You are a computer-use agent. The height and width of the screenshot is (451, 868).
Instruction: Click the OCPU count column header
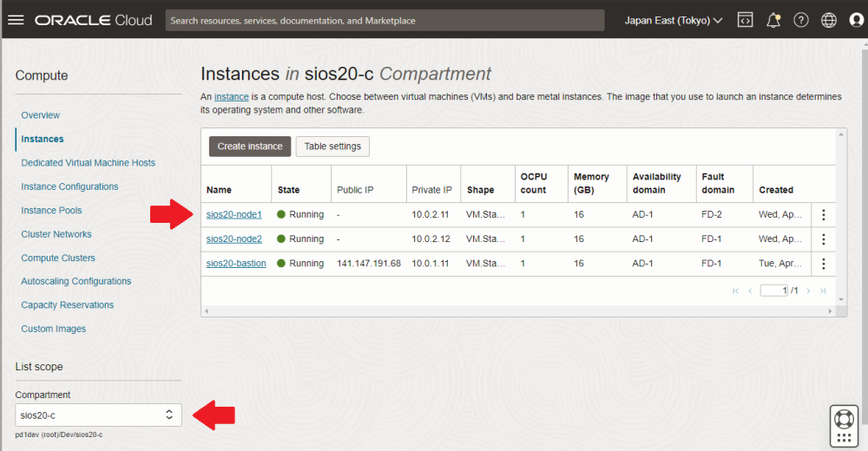534,183
